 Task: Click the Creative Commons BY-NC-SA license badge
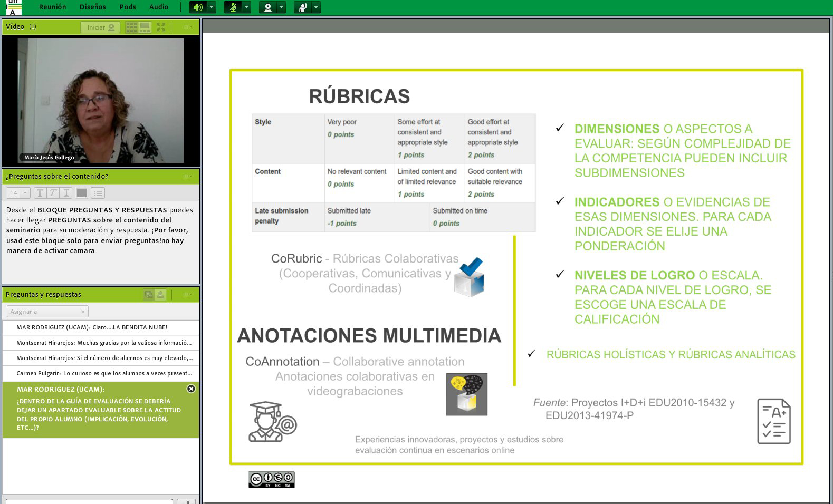pos(272,479)
